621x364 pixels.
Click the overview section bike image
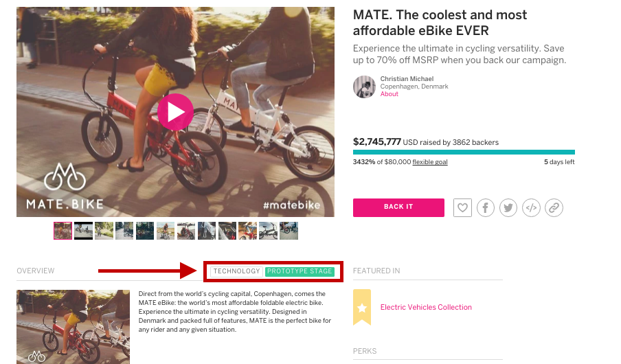73,327
